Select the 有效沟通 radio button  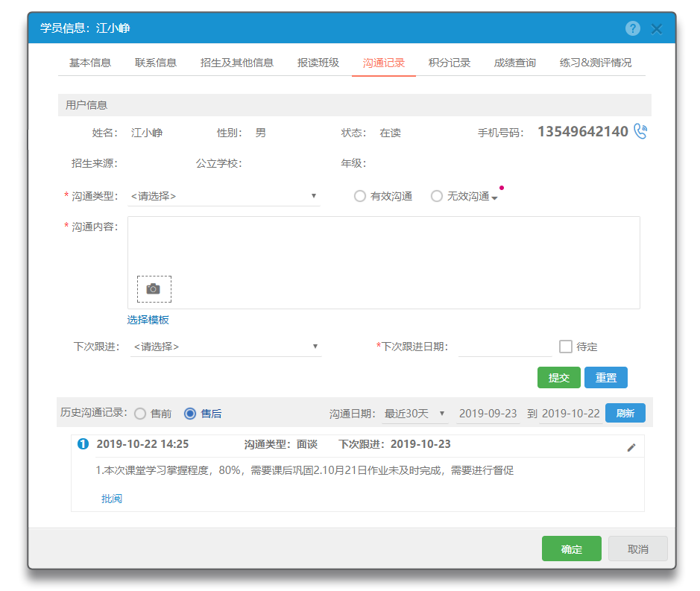[x=360, y=196]
